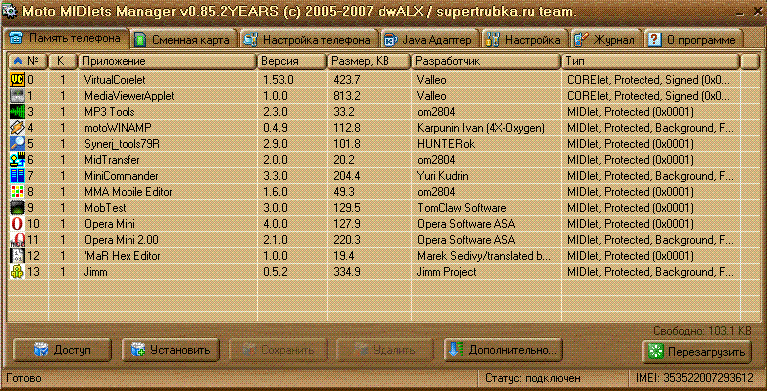Click the Opera Mini red O icon

click(17, 224)
